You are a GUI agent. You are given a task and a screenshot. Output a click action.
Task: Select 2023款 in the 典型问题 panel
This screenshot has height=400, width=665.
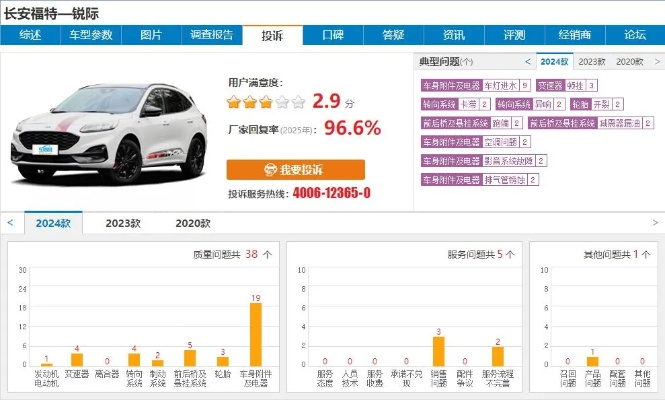click(x=592, y=61)
